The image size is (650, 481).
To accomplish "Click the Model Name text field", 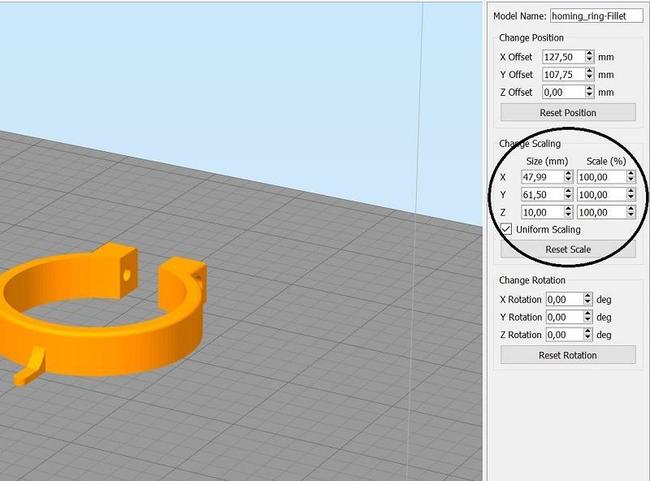I will [x=596, y=16].
